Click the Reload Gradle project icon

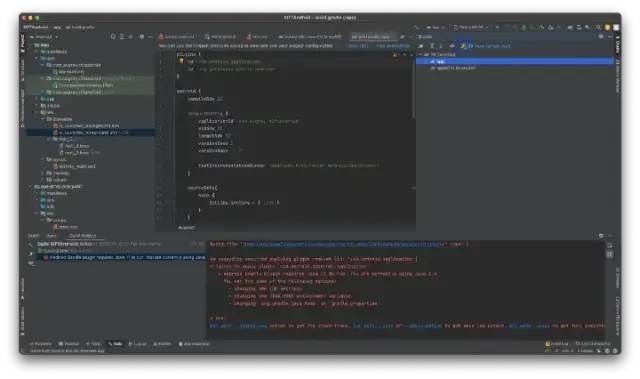click(422, 46)
